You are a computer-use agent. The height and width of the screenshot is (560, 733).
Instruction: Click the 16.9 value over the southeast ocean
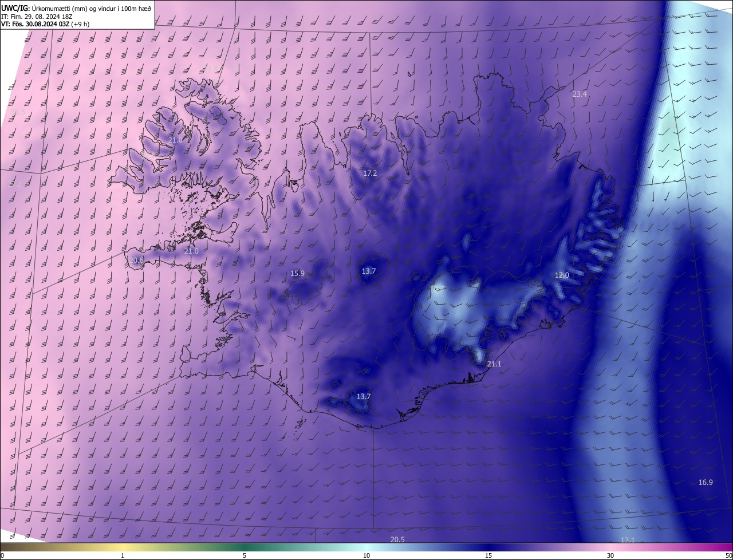tap(706, 483)
